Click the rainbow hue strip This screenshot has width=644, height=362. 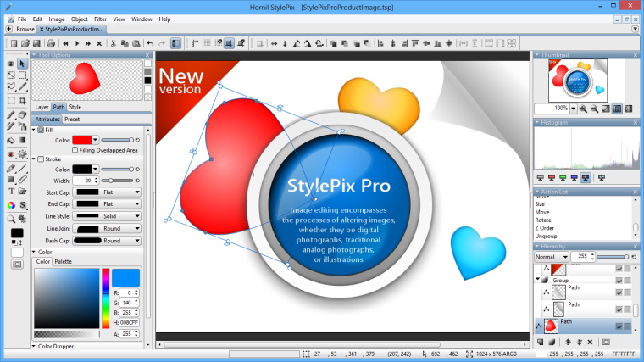point(106,298)
